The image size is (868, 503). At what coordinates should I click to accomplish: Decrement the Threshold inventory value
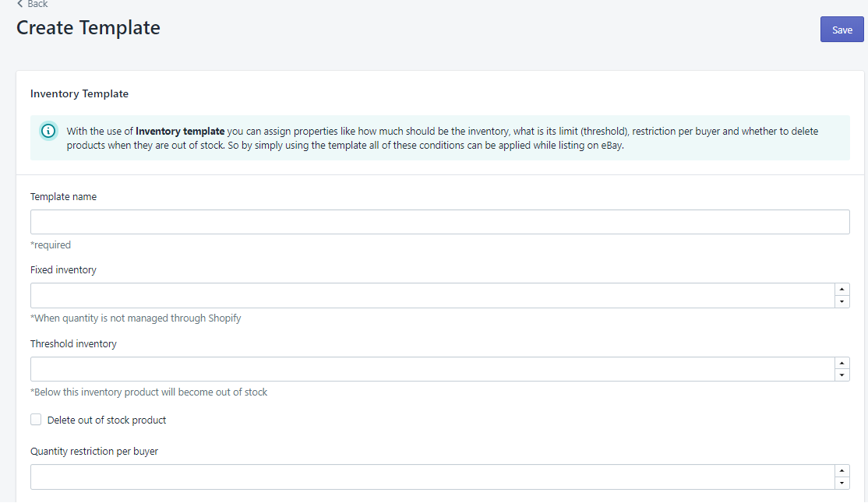point(842,375)
